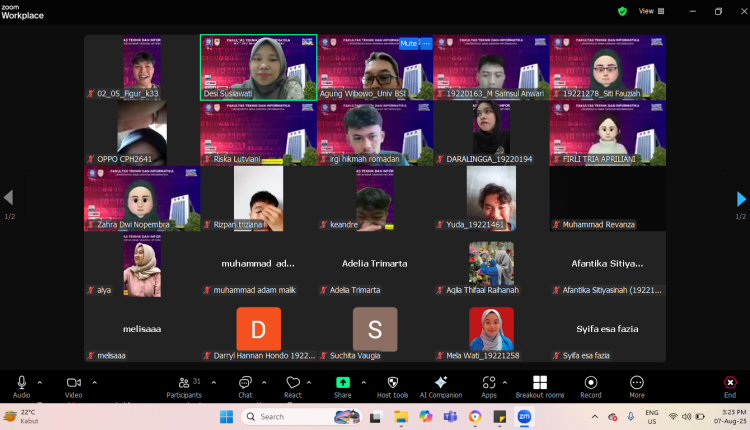The height and width of the screenshot is (430, 750).
Task: Open Breakout rooms
Action: point(540,387)
